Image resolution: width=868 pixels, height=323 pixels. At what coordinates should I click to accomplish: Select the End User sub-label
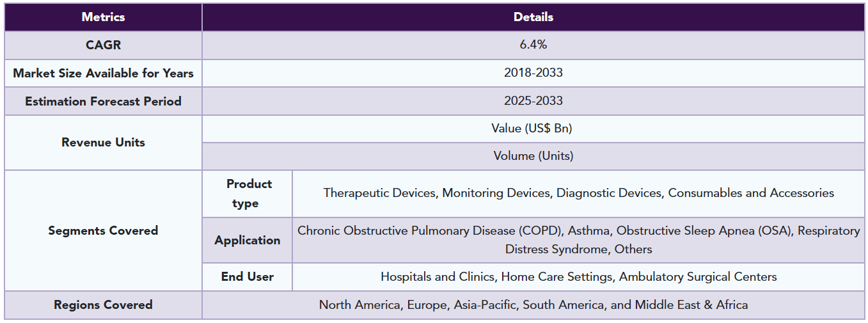(x=247, y=276)
